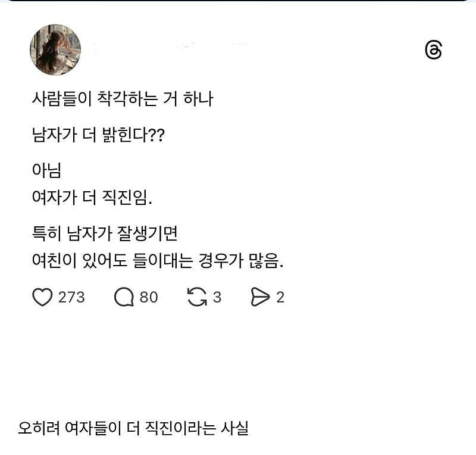Image resolution: width=476 pixels, height=455 pixels.
Task: Click the reply count 80
Action: pyautogui.click(x=149, y=297)
